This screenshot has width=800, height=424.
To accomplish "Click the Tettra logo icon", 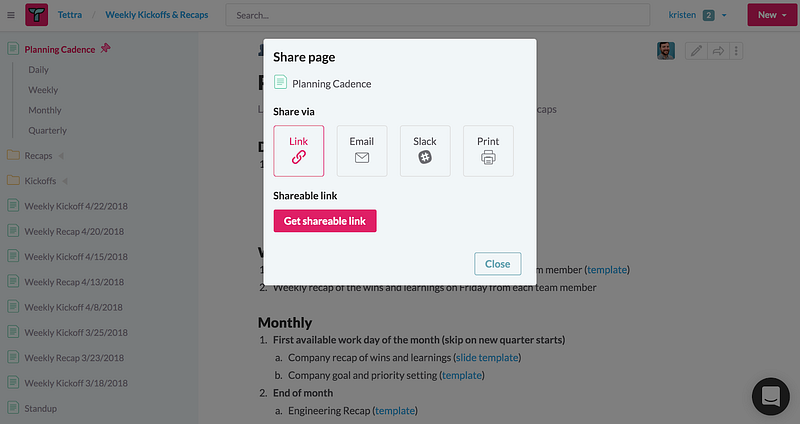I will point(37,15).
